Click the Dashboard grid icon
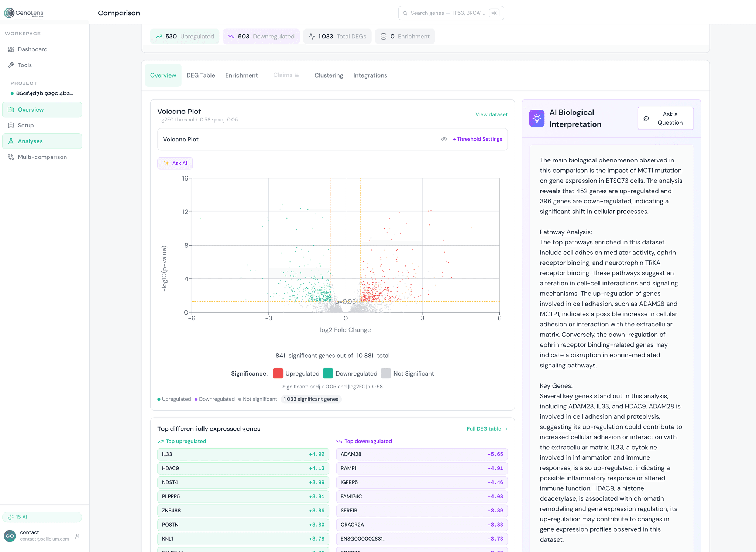This screenshot has height=552, width=756. tap(11, 49)
